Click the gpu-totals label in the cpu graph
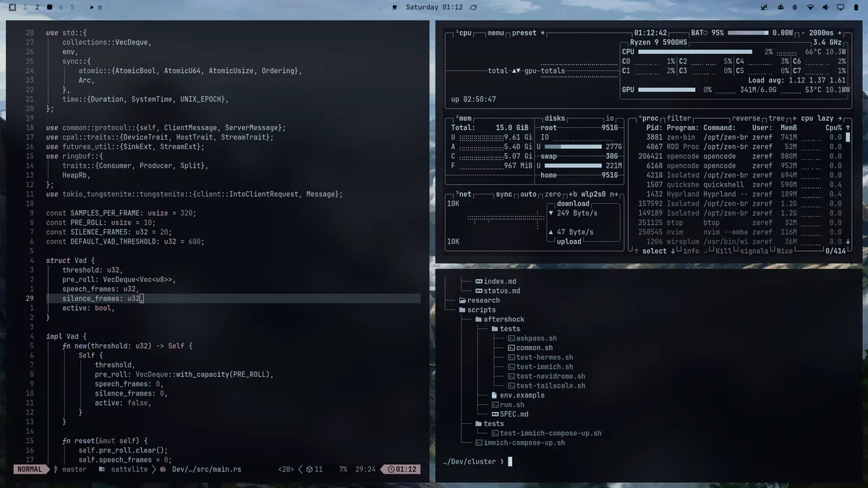This screenshot has width=868, height=488. point(544,71)
